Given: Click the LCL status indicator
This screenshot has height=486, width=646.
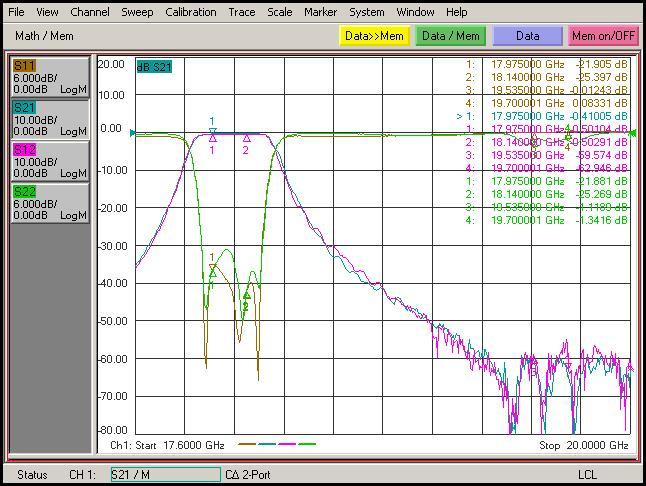Looking at the screenshot, I should [587, 475].
